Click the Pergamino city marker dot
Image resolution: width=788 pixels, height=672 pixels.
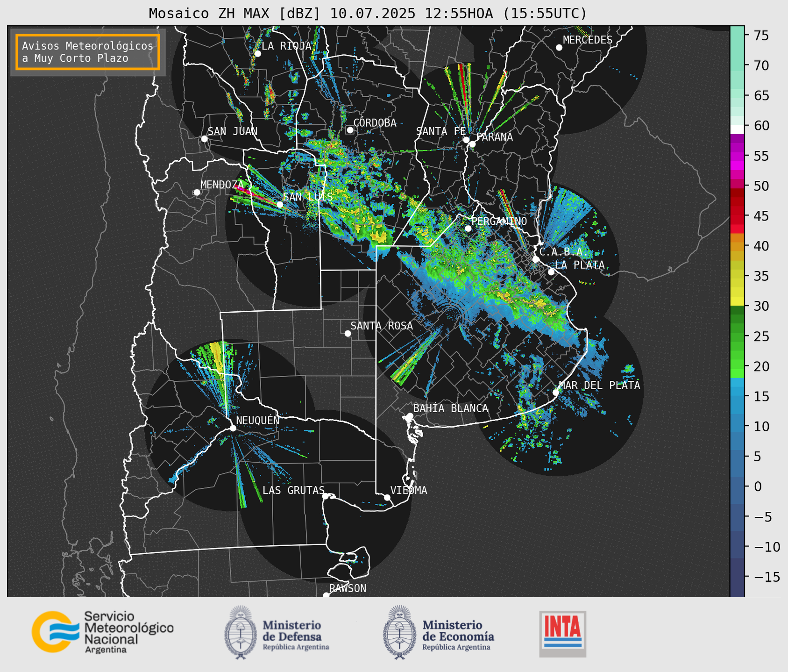click(468, 229)
